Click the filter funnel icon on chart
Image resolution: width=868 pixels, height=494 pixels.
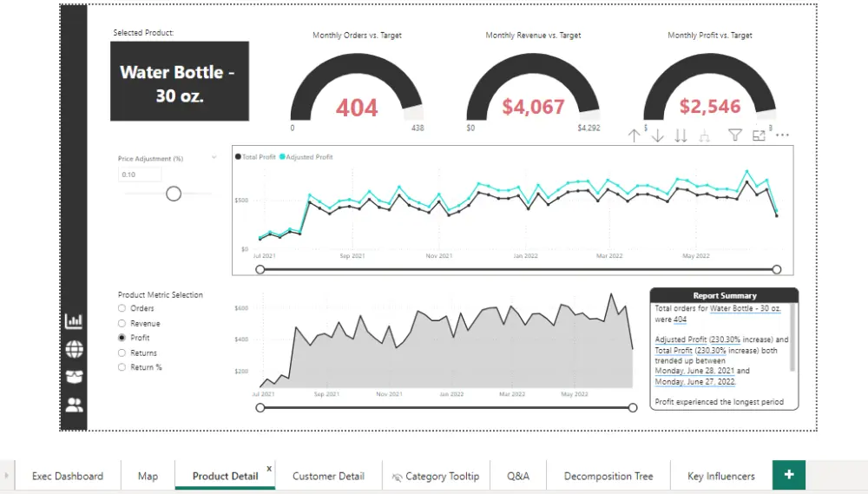click(734, 135)
